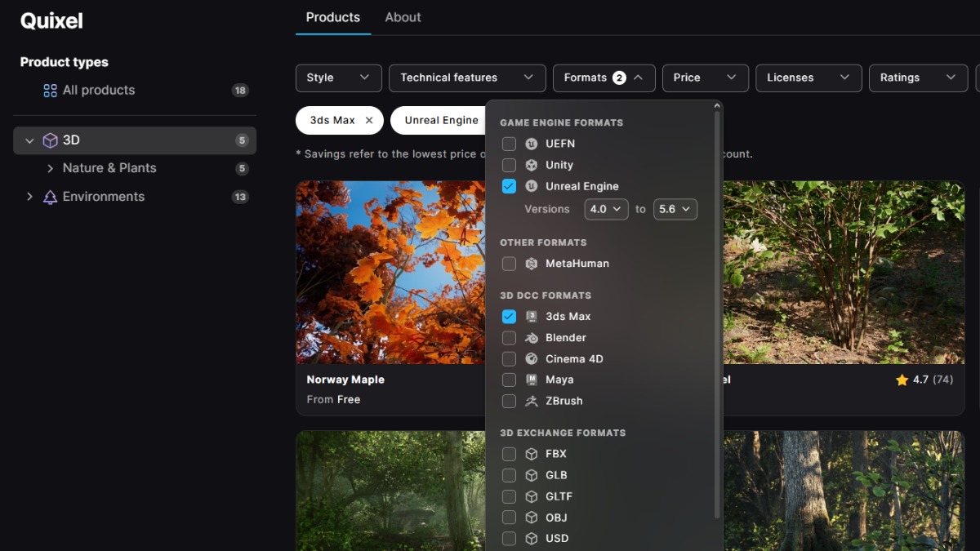Click the MetaHuman format icon
Image resolution: width=980 pixels, height=551 pixels.
click(x=532, y=264)
